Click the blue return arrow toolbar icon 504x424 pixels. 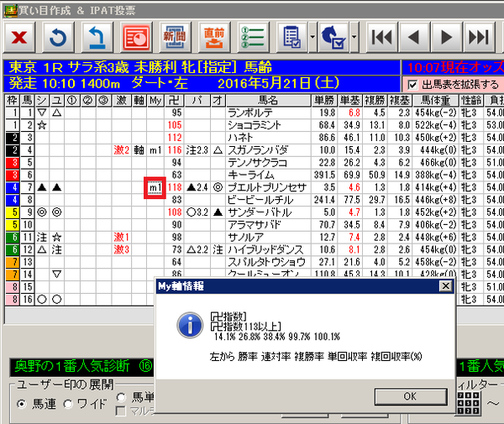(97, 37)
